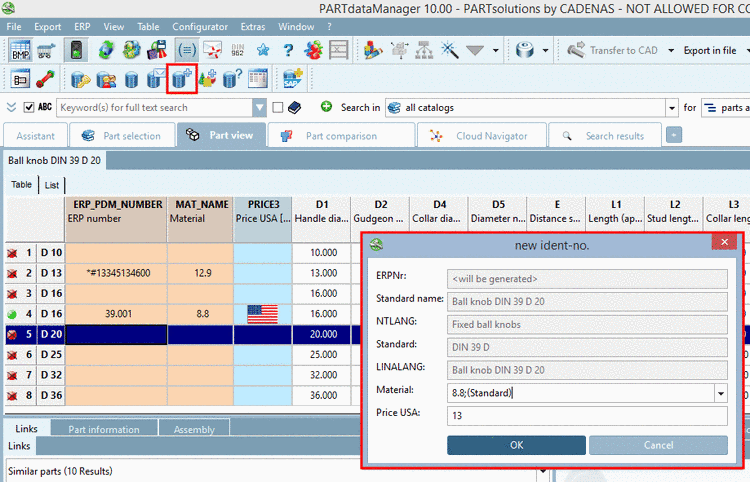Switch to the Part information tab
The image size is (750, 482).
point(104,430)
